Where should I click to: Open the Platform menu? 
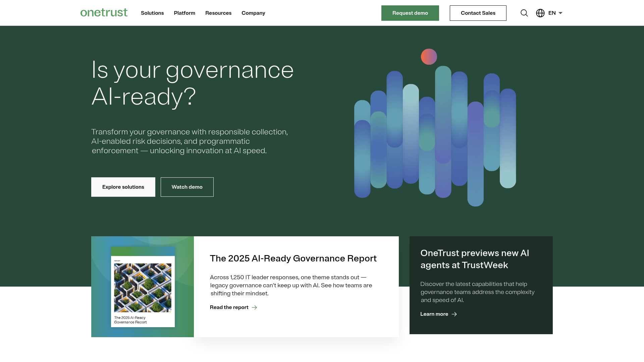coord(184,13)
